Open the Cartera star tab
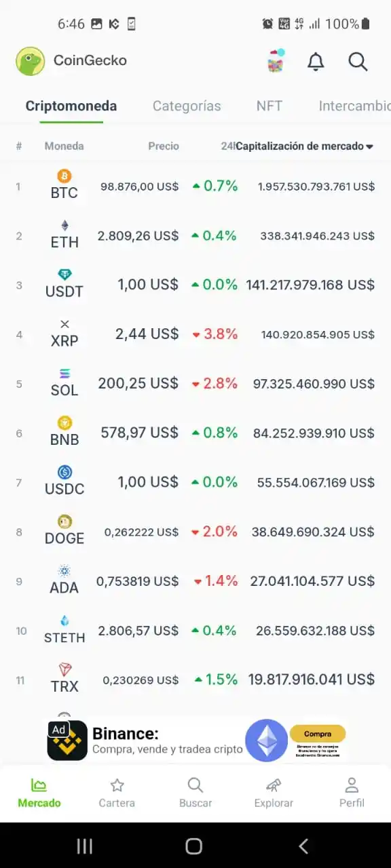The width and height of the screenshot is (391, 868). coord(117,793)
